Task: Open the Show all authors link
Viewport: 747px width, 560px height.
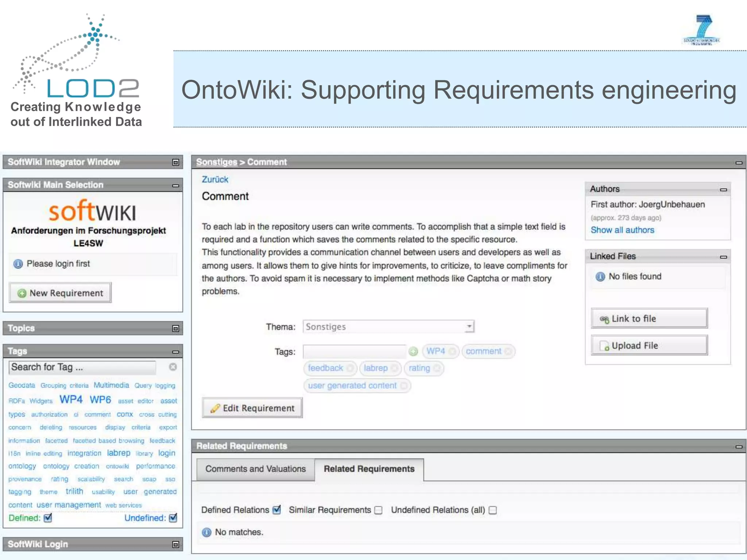Action: pos(622,230)
